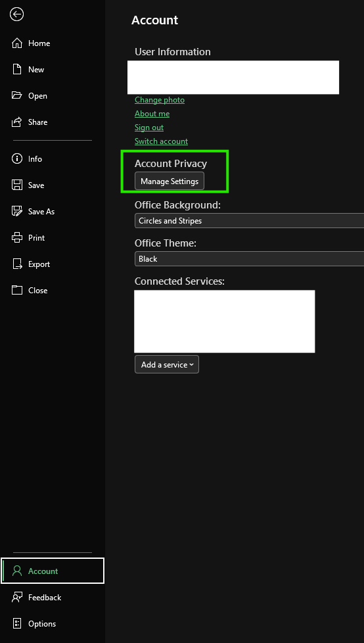Open the Options label
Screen dimensions: 364x643
[42, 624]
